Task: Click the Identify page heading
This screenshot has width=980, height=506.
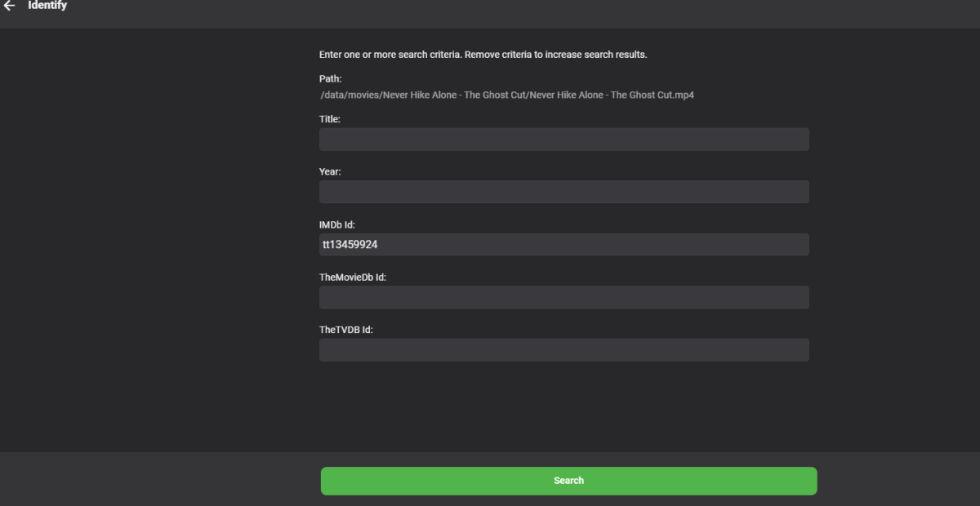Action: click(x=47, y=6)
